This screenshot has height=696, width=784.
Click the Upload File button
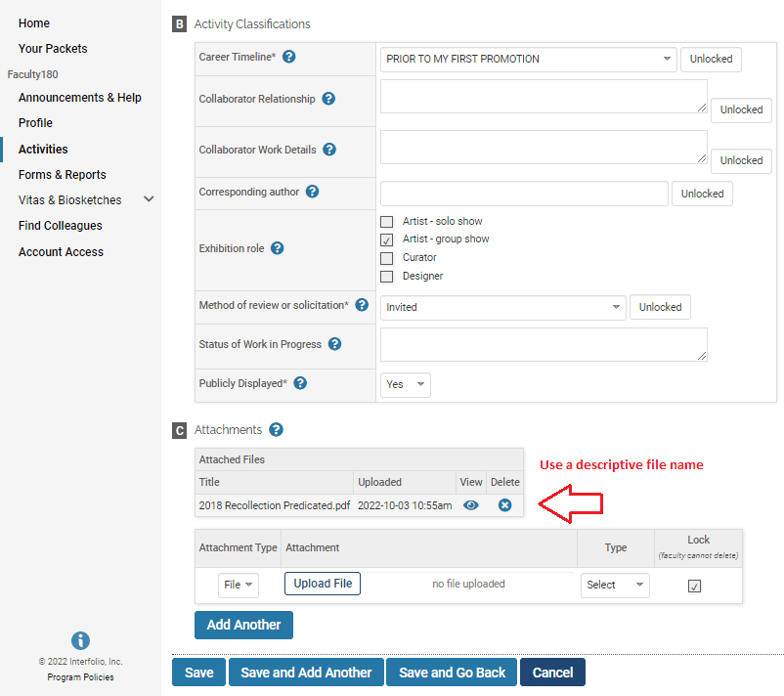coord(323,584)
